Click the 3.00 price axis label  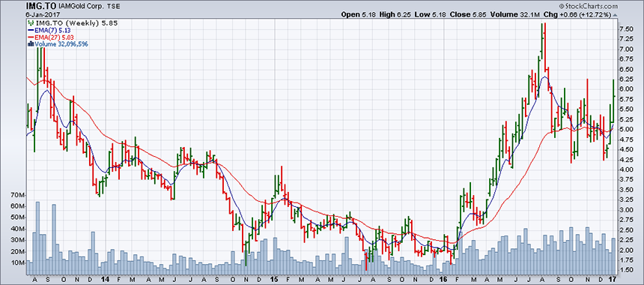[x=627, y=210]
